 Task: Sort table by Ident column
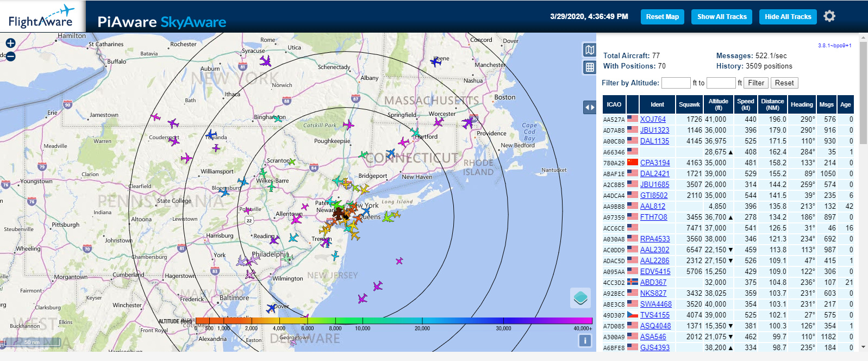coord(657,104)
